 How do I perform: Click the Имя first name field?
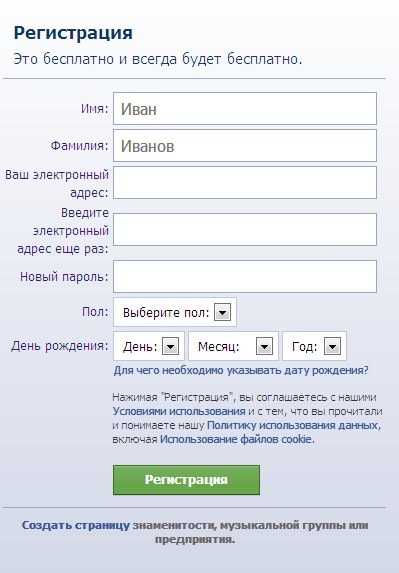coord(245,109)
